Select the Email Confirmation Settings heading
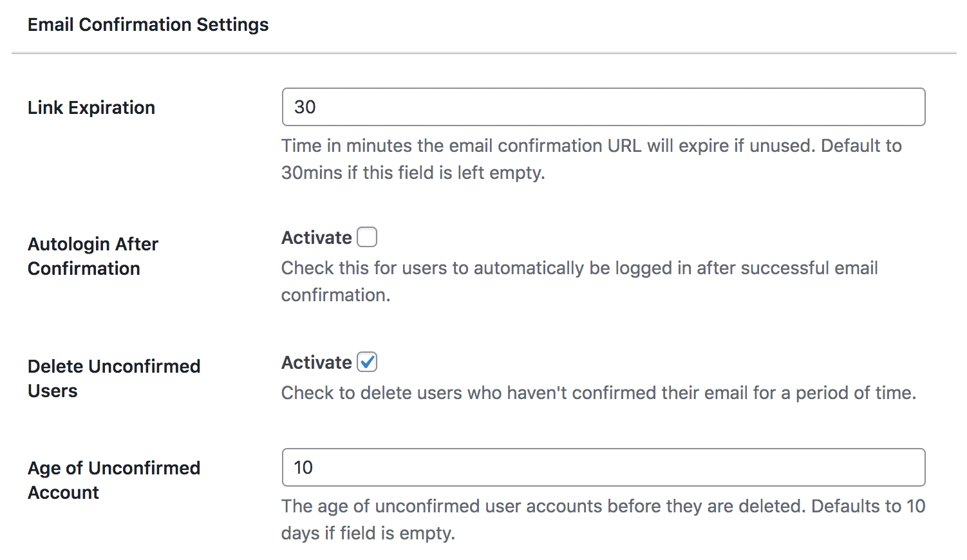The width and height of the screenshot is (967, 560). tap(148, 24)
